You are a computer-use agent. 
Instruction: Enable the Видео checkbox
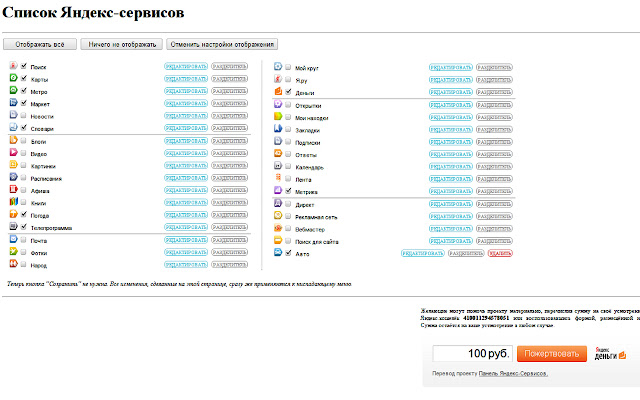(x=24, y=153)
